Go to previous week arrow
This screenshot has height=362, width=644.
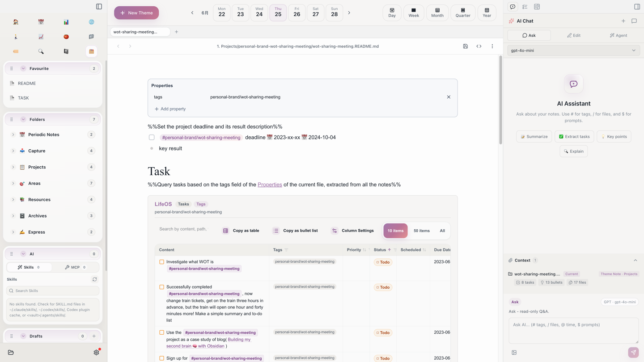click(192, 13)
